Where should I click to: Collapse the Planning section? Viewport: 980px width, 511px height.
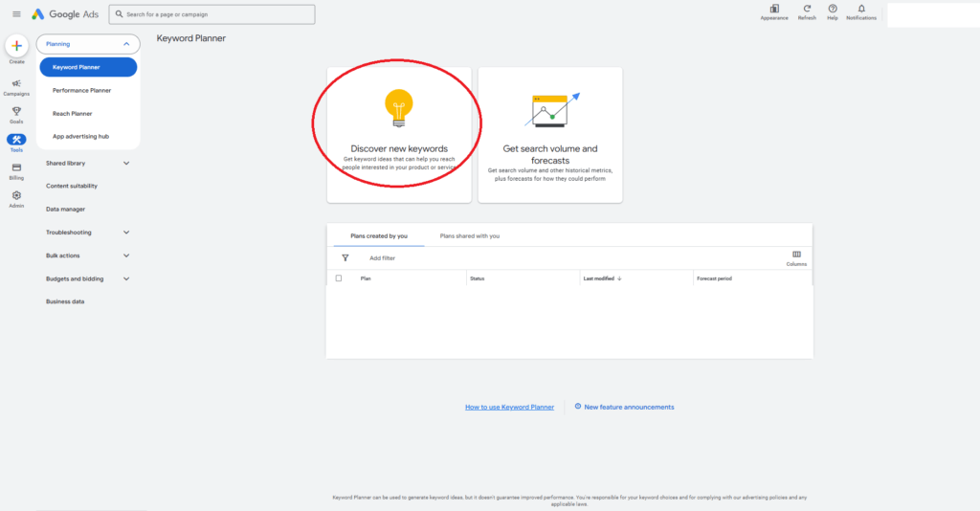click(x=126, y=44)
